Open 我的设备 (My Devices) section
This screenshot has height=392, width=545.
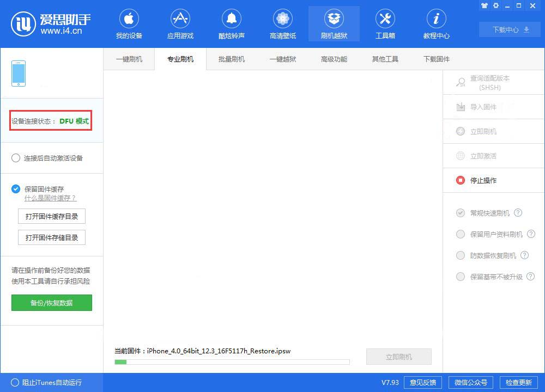(129, 23)
